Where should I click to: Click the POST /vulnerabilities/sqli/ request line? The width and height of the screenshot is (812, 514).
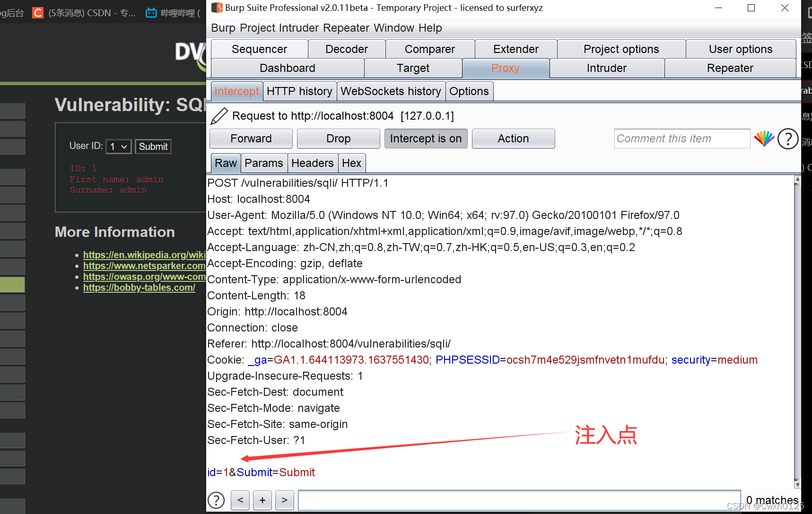pos(298,183)
